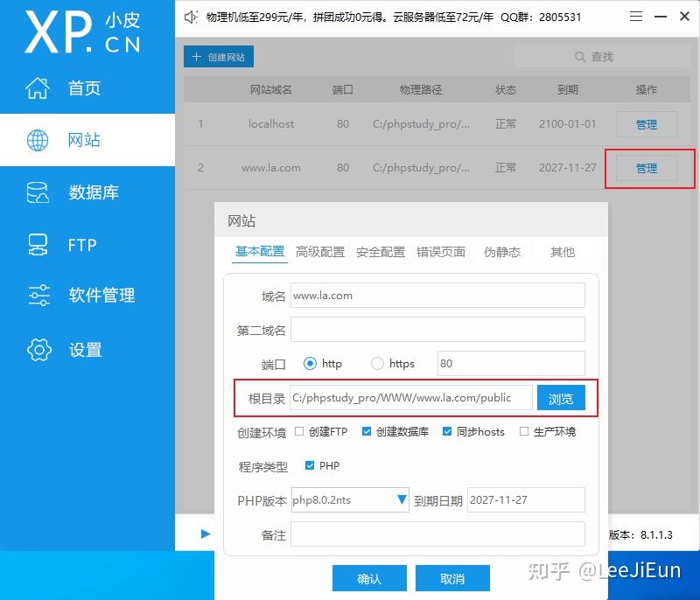Confirm settings with the 确认 button
This screenshot has height=600, width=700.
(368, 578)
